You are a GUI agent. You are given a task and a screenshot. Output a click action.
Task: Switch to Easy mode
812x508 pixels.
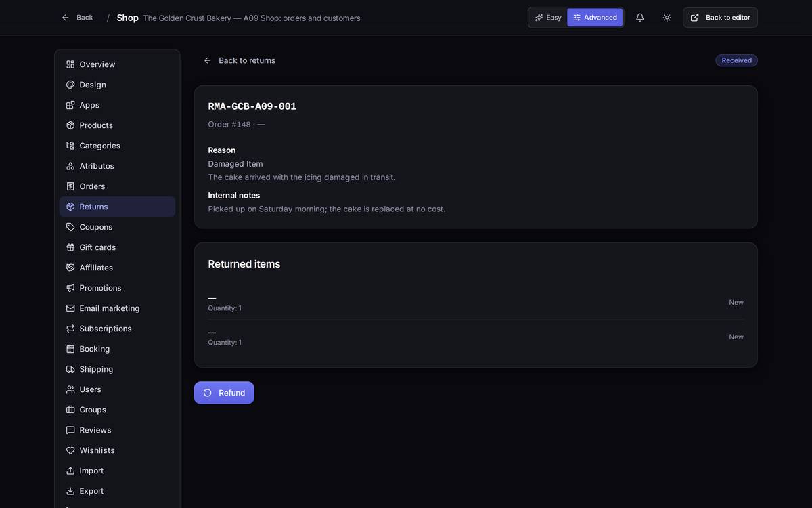coord(548,18)
